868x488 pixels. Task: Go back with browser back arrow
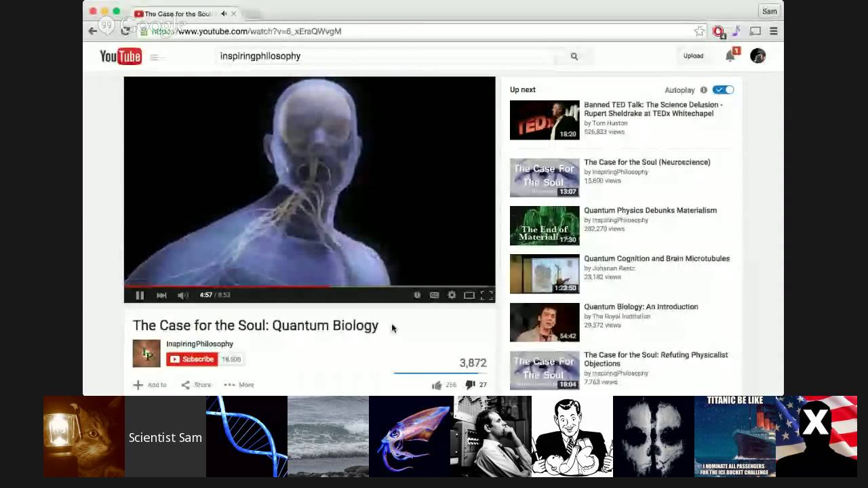click(93, 30)
